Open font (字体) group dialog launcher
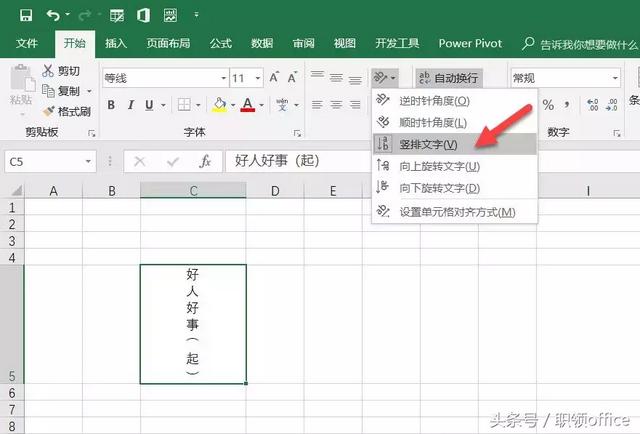The image size is (640, 434). click(x=297, y=133)
